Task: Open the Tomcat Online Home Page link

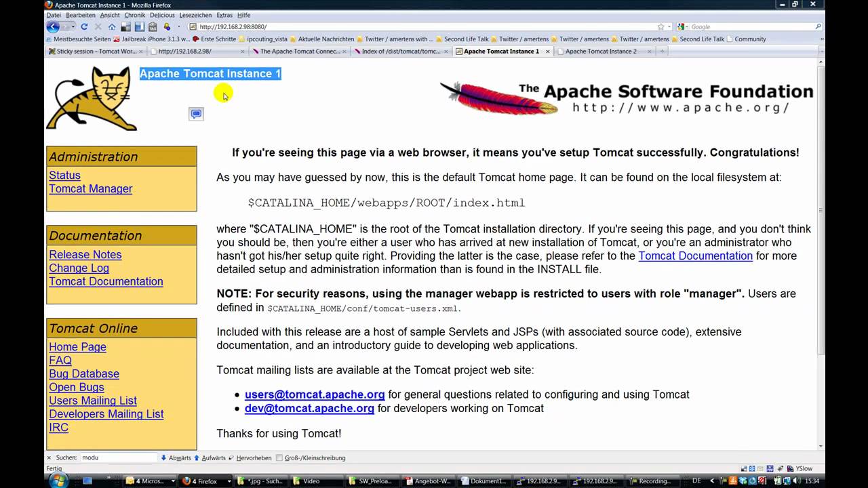Action: point(77,347)
